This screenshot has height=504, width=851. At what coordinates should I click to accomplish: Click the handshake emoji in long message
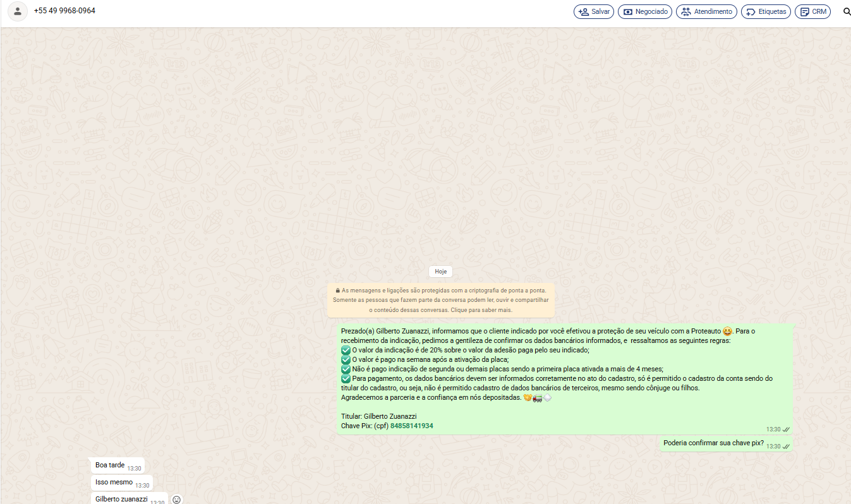click(528, 398)
